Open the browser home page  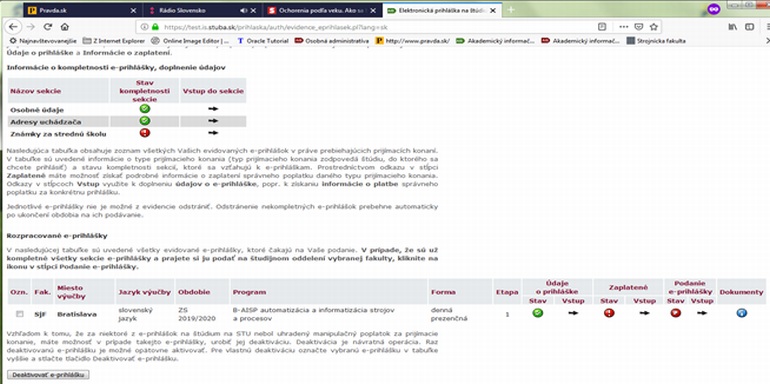click(64, 27)
